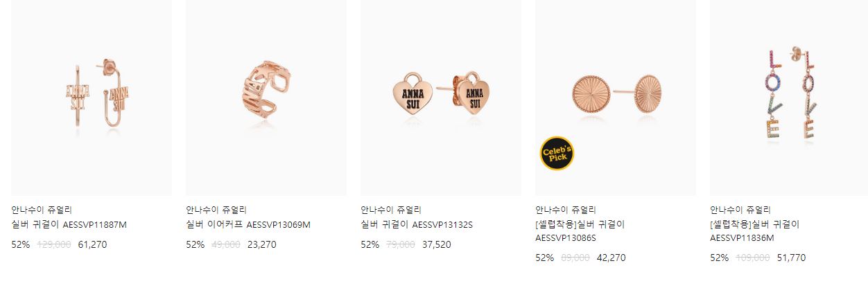The height and width of the screenshot is (288, 868).
Task: Click the crossed-out 129,000 original price
Action: tap(53, 244)
